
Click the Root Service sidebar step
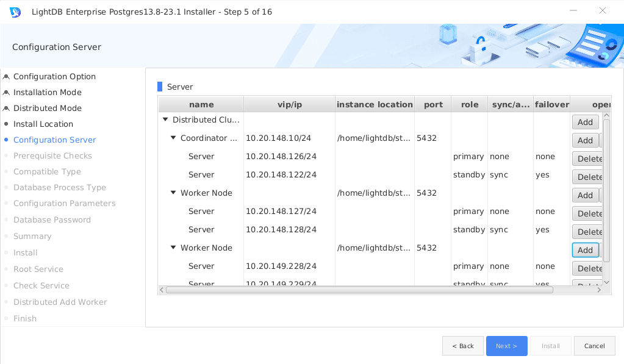click(38, 269)
